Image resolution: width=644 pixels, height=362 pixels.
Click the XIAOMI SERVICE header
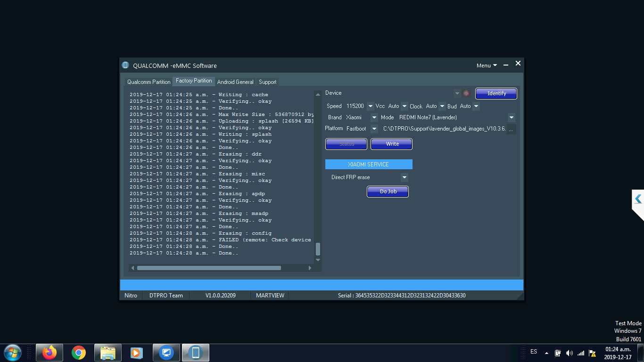click(369, 164)
